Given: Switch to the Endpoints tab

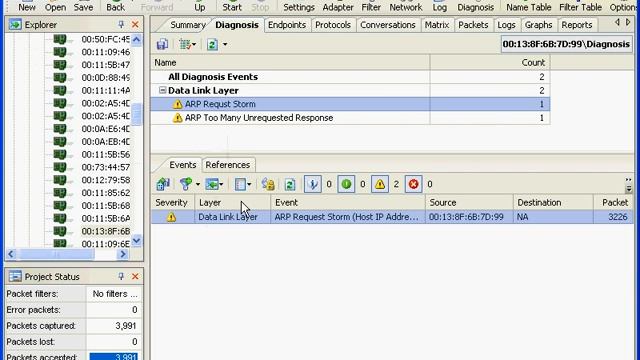Looking at the screenshot, I should tap(287, 25).
